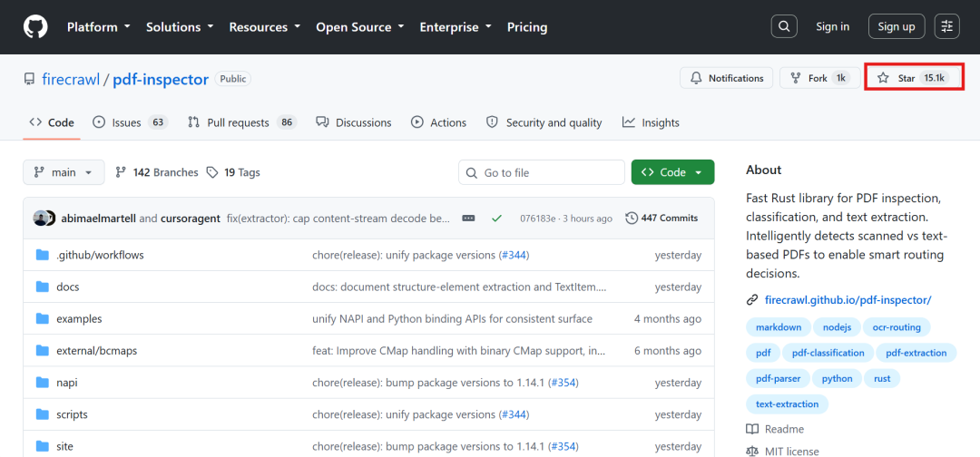Screen dimensions: 980x457
Task: Switch to the Actions tab
Action: (439, 123)
